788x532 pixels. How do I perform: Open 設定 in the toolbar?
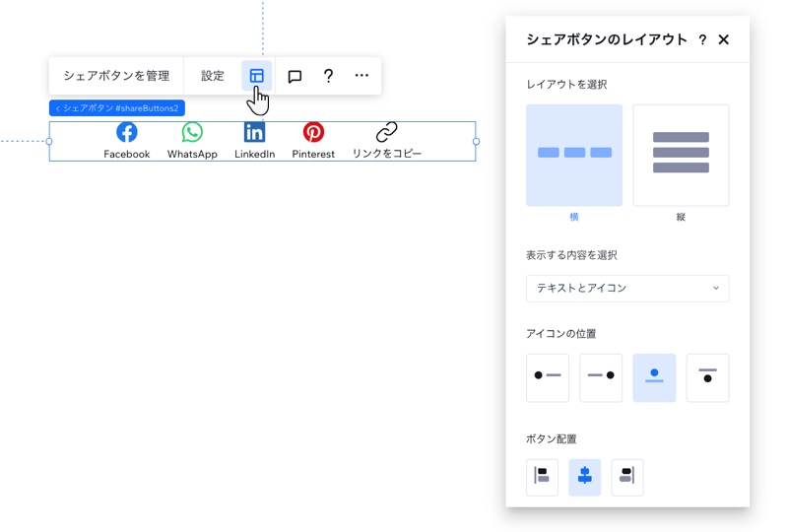pos(213,76)
